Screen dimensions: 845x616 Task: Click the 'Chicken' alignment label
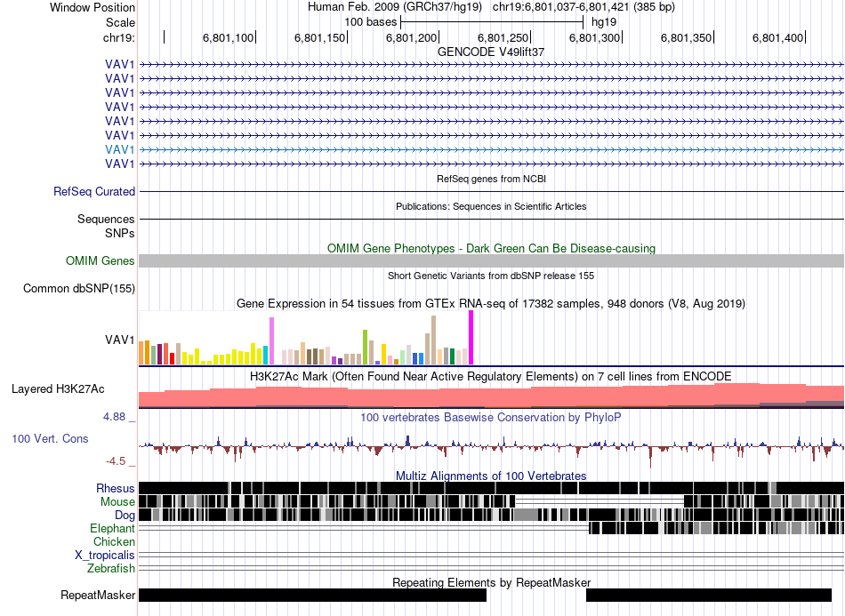[114, 541]
